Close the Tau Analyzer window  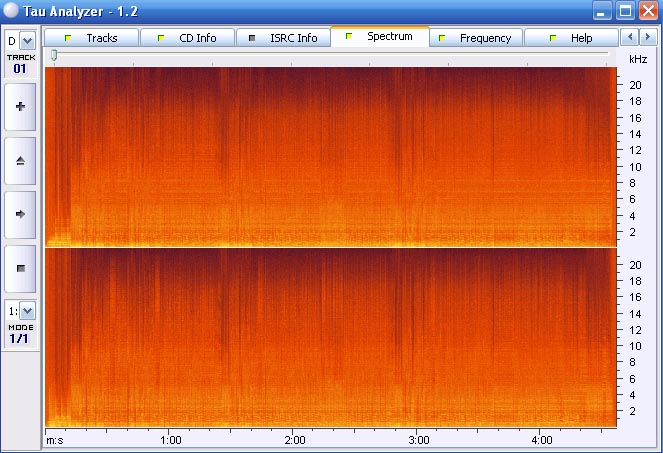[x=648, y=11]
